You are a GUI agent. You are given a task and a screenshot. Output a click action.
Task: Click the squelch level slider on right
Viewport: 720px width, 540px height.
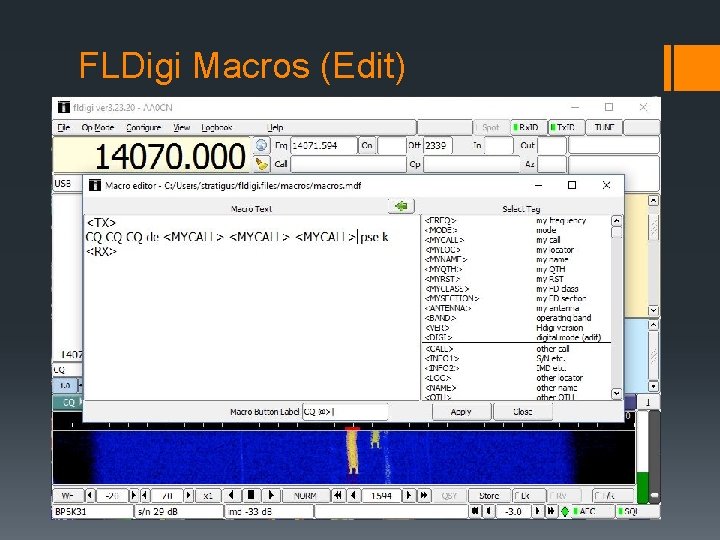click(654, 495)
